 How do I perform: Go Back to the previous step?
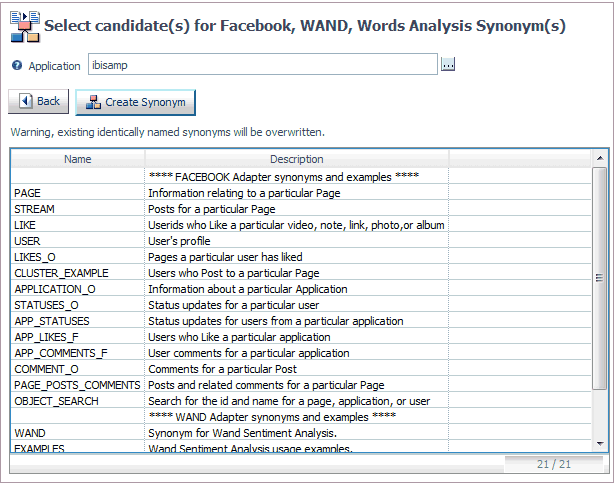coord(39,101)
